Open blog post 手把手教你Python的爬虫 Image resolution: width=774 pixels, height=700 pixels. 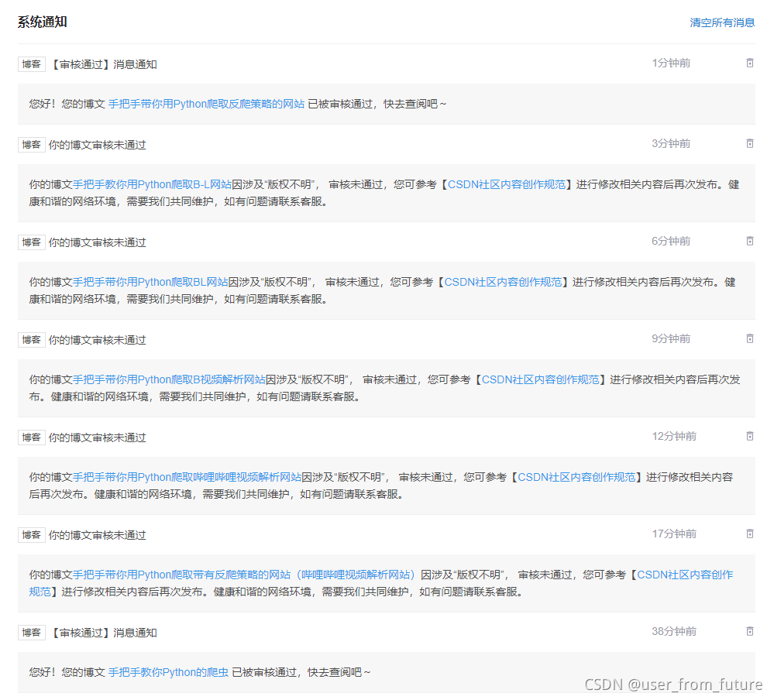click(x=167, y=672)
